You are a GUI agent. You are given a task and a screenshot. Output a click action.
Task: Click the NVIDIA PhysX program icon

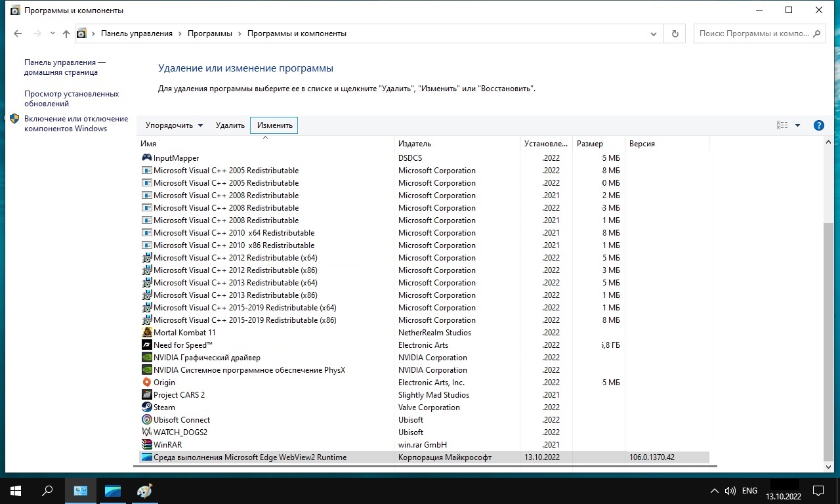147,370
